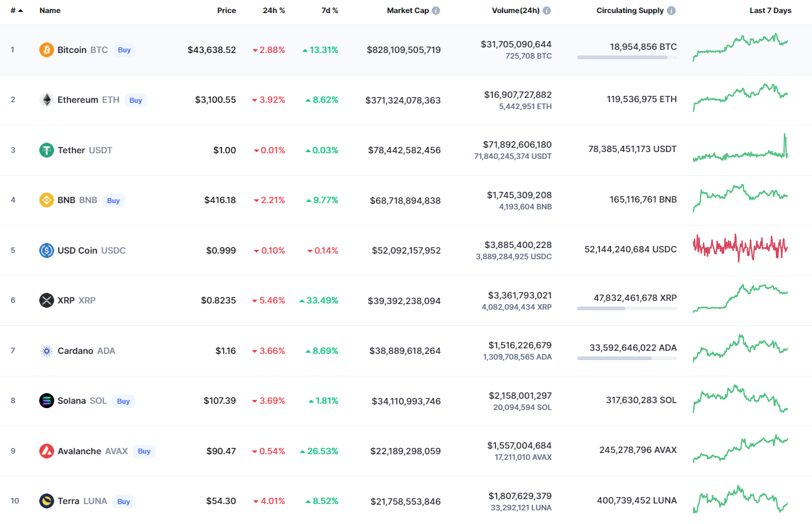Image resolution: width=812 pixels, height=524 pixels.
Task: Sort by the 24h % header
Action: click(x=274, y=11)
